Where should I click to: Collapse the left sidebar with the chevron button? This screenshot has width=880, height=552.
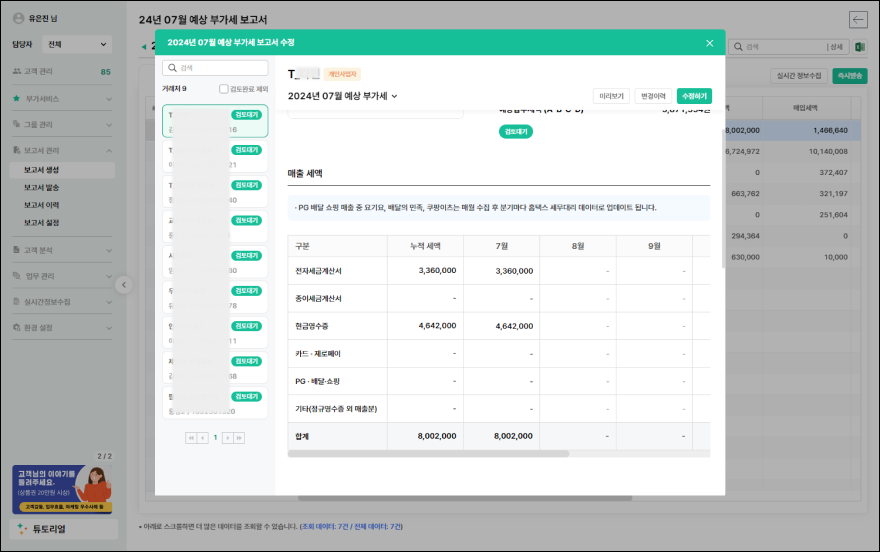click(124, 285)
